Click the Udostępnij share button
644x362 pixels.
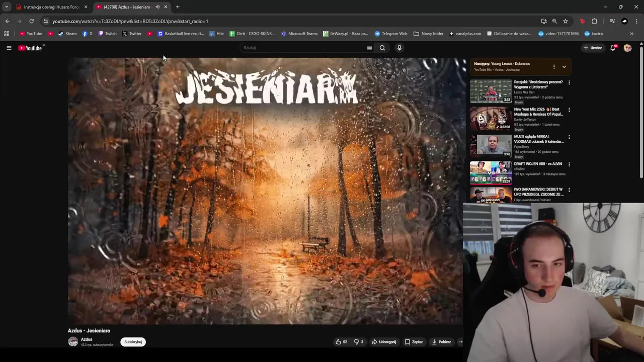click(x=384, y=342)
